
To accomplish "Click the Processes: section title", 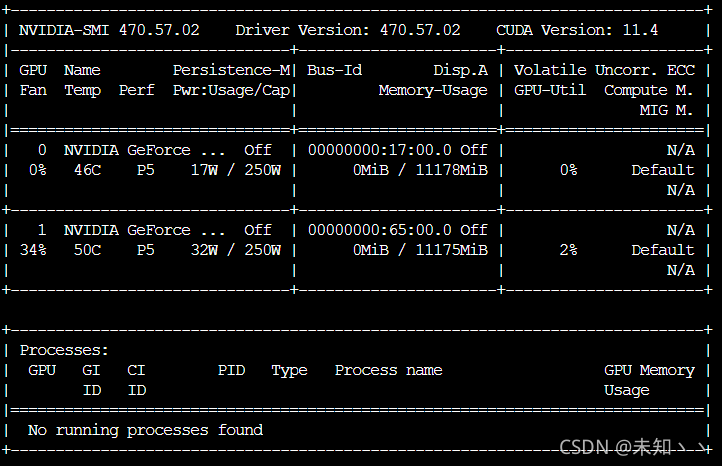I will 64,350.
